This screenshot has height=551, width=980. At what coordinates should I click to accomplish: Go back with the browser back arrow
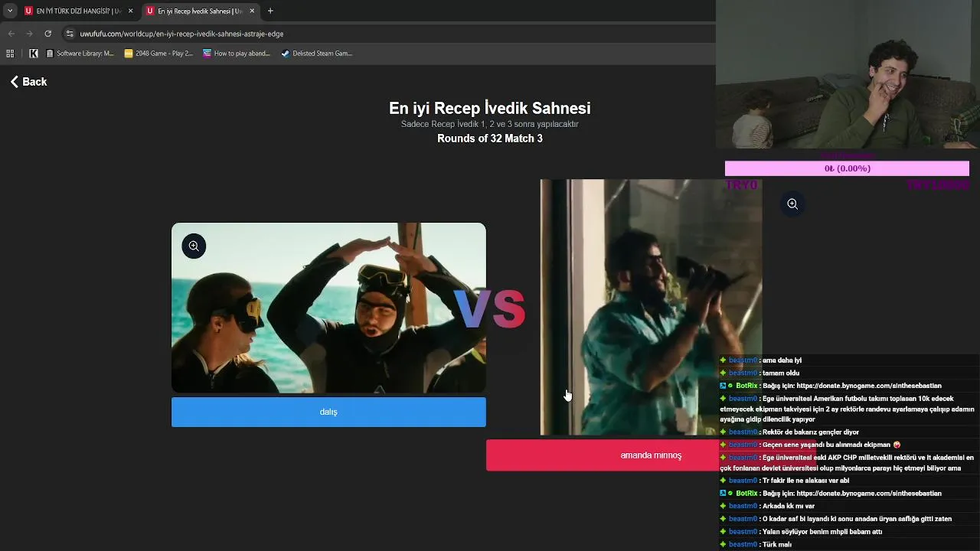(11, 34)
